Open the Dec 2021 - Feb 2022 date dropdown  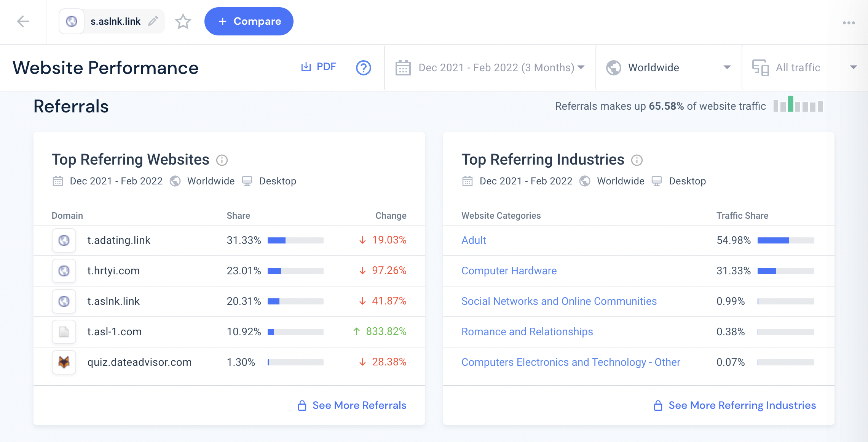point(490,68)
